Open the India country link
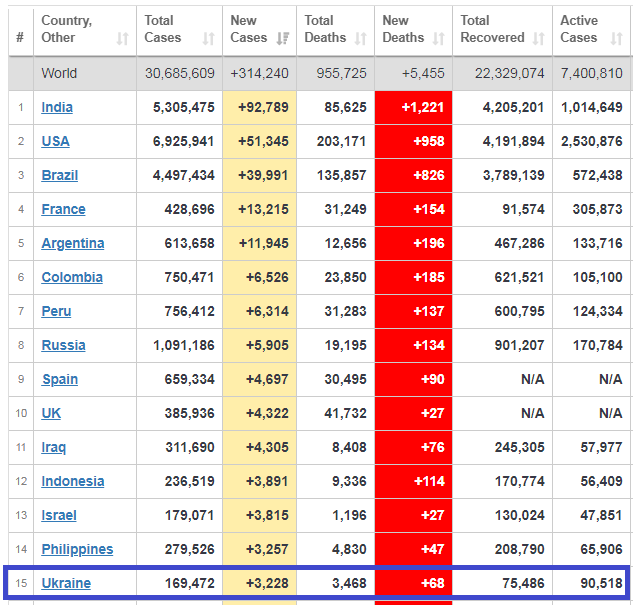Screen dimensions: 633x605 pos(57,108)
